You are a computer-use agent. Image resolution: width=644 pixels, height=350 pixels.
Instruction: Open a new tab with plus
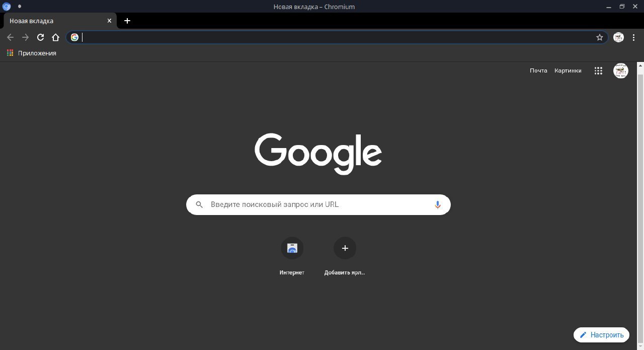tap(127, 21)
